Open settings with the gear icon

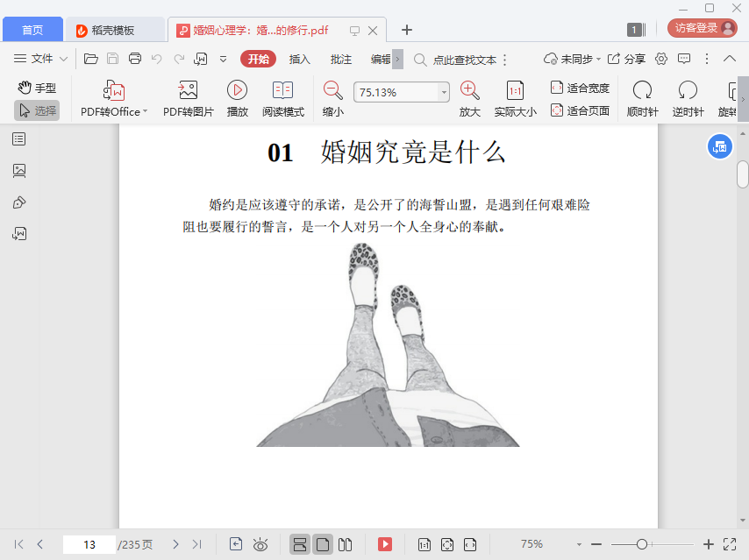tap(661, 59)
